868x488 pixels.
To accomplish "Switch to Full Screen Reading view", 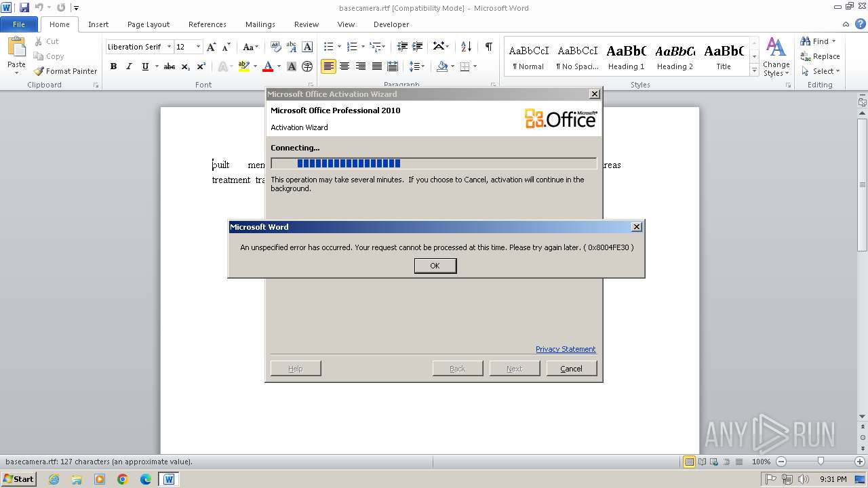I will click(702, 462).
